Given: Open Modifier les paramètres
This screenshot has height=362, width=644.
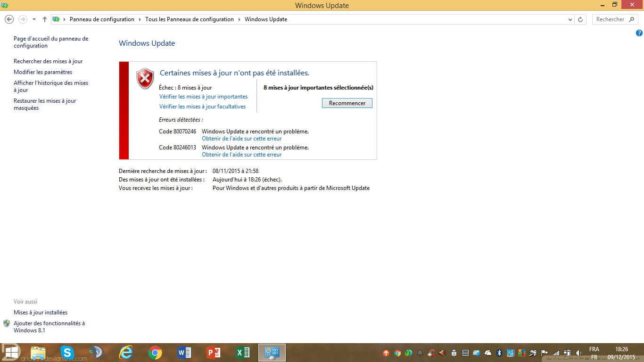Looking at the screenshot, I should tap(43, 72).
